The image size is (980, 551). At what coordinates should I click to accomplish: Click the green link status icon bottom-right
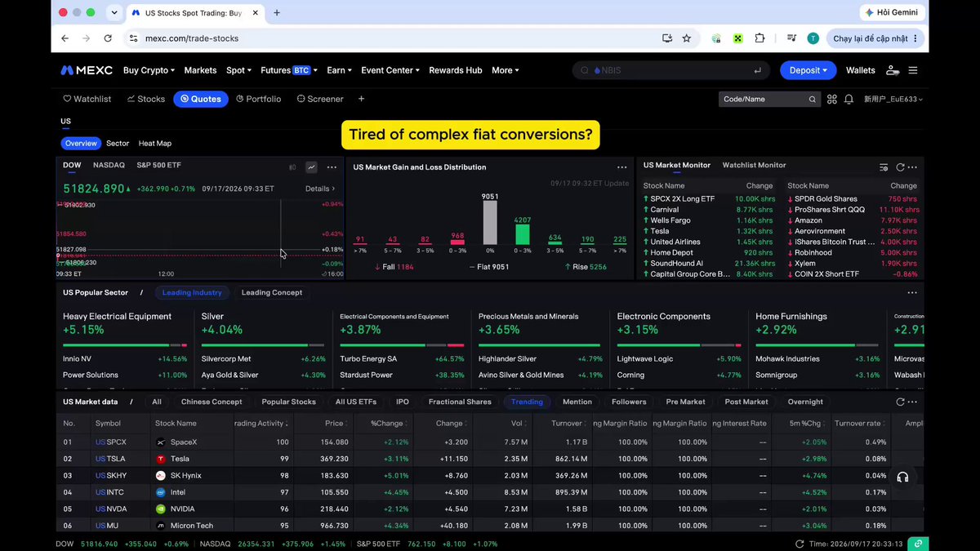(x=918, y=544)
